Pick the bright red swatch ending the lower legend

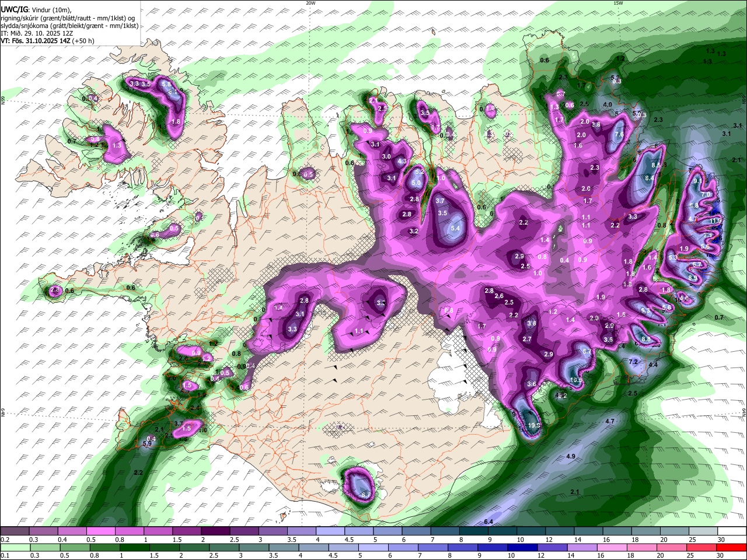731,547
